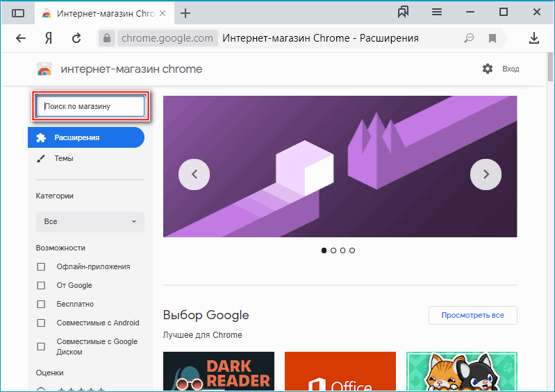Check Совместимые с Android checkbox
Image resolution: width=555 pixels, height=392 pixels.
[x=41, y=323]
